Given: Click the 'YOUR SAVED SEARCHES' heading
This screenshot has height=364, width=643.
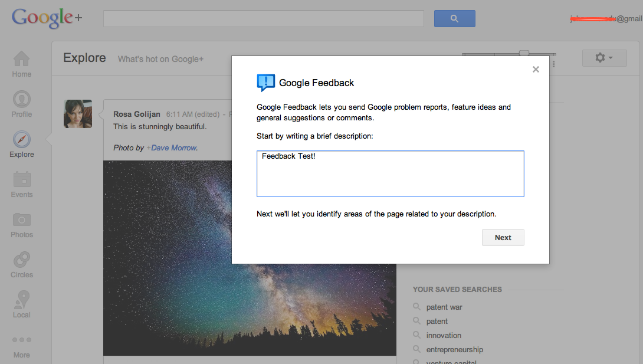Looking at the screenshot, I should 457,290.
